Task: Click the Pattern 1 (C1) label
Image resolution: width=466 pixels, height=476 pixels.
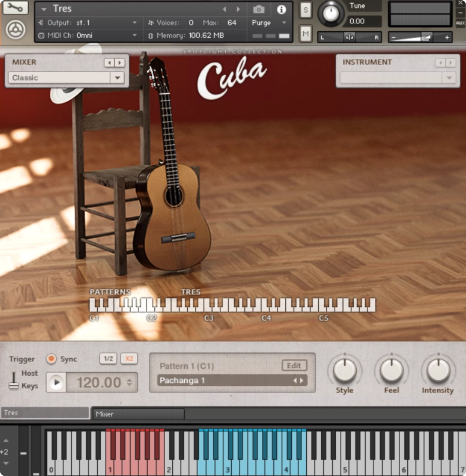Action: 187,366
